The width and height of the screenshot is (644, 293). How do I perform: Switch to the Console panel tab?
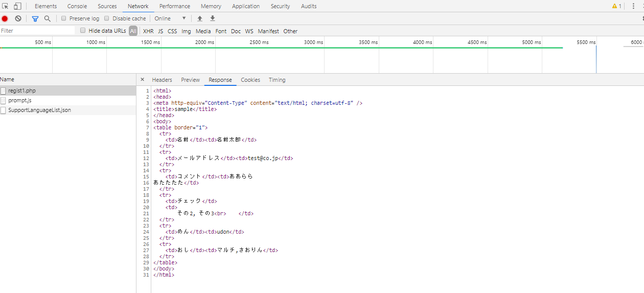(77, 6)
